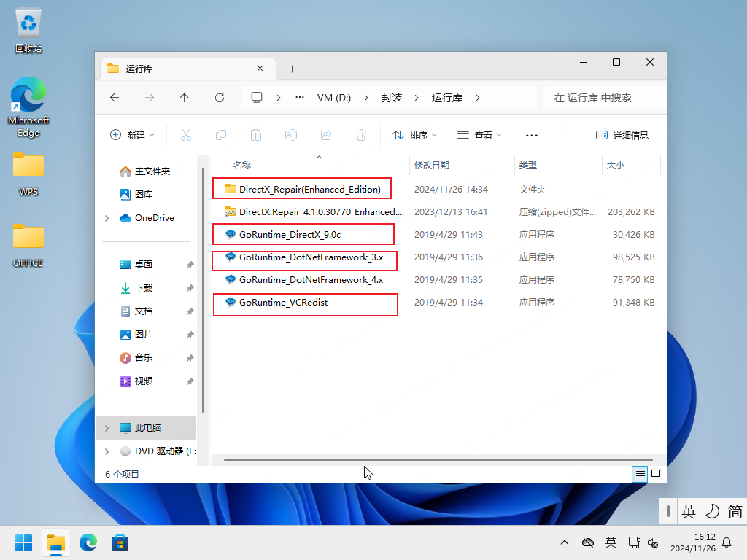Click the Rename icon in toolbar

pos(291,135)
